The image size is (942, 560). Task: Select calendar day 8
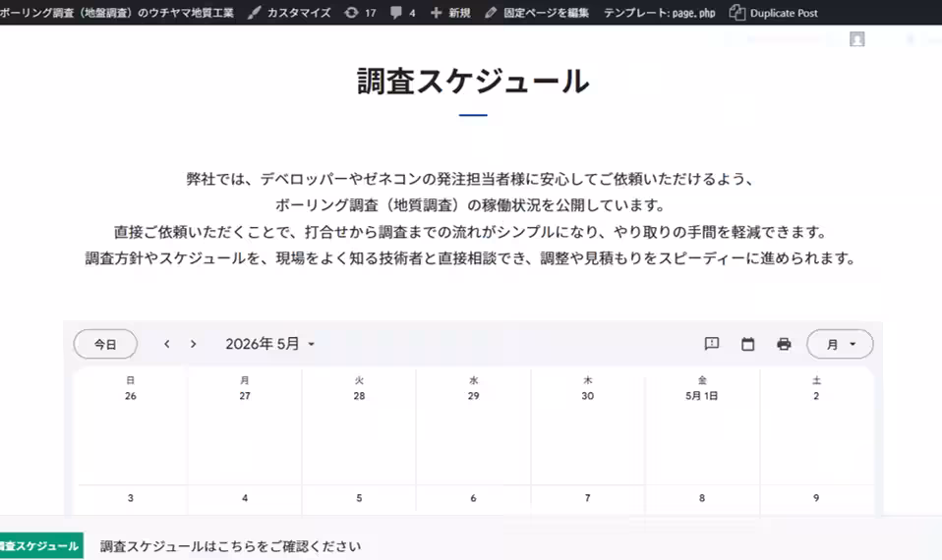[702, 498]
